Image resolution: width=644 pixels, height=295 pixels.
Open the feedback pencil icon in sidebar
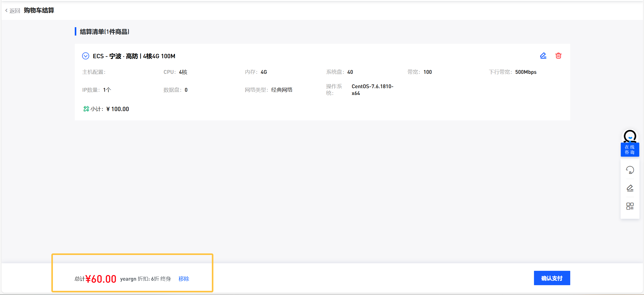630,188
